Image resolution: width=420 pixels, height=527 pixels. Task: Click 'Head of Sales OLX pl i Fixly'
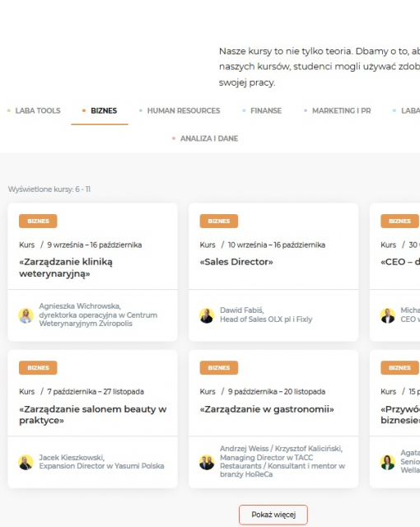(x=266, y=319)
